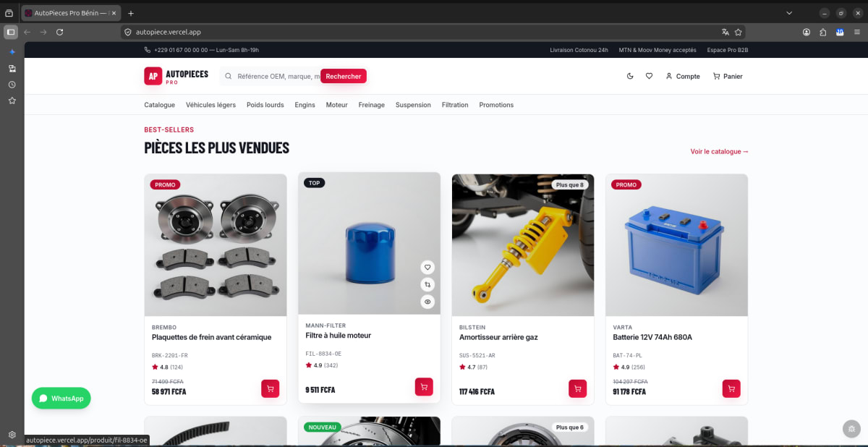
Task: Open the yellow shock absorber image
Action: click(x=523, y=244)
